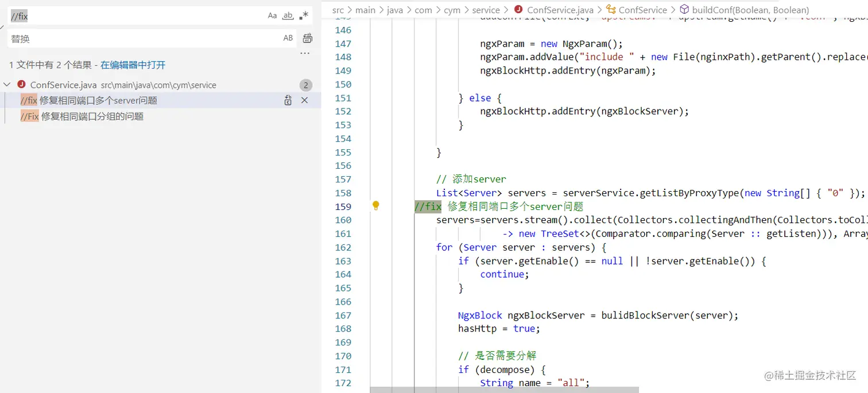Click if (decompose) condition line
The height and width of the screenshot is (393, 868).
point(502,369)
